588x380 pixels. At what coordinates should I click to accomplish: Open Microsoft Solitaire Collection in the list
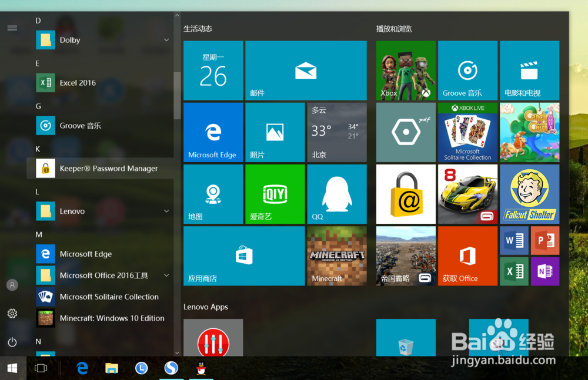(100, 297)
